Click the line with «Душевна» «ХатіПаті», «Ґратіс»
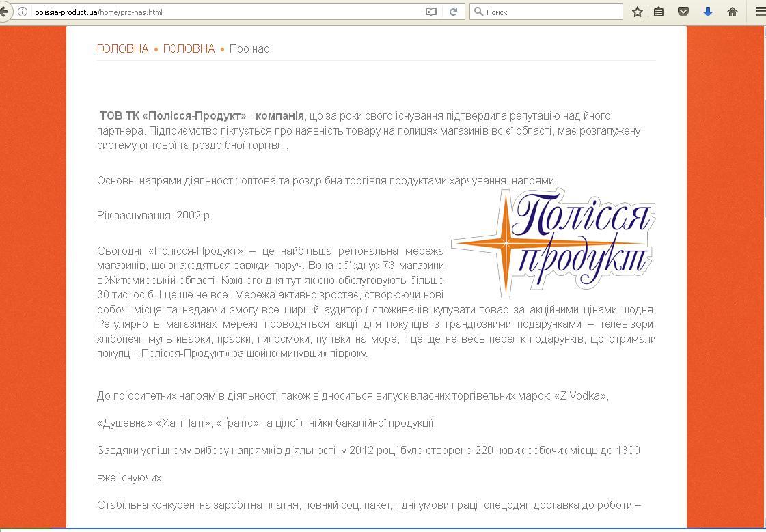766x532 pixels. 266,423
